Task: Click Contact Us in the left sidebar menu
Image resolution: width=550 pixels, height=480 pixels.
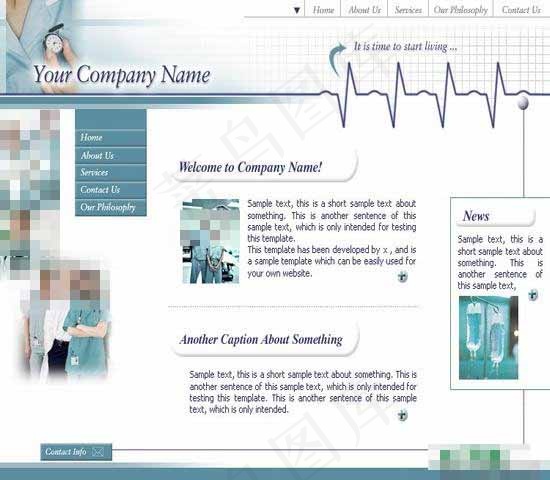Action: point(111,190)
